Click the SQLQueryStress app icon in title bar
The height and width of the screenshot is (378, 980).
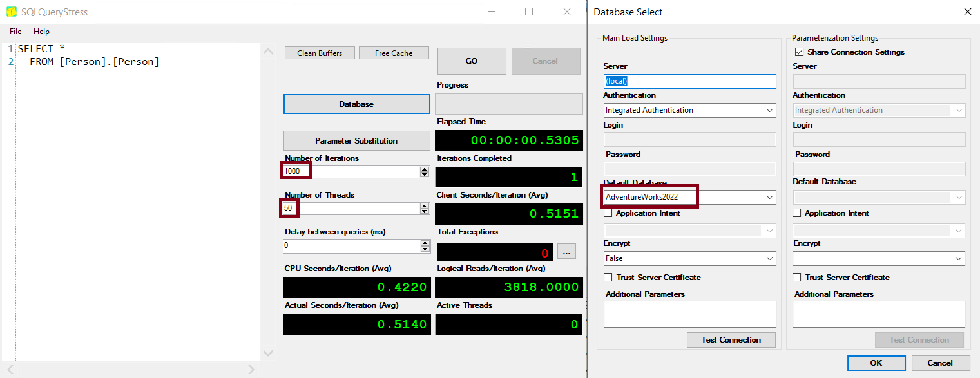coord(12,12)
